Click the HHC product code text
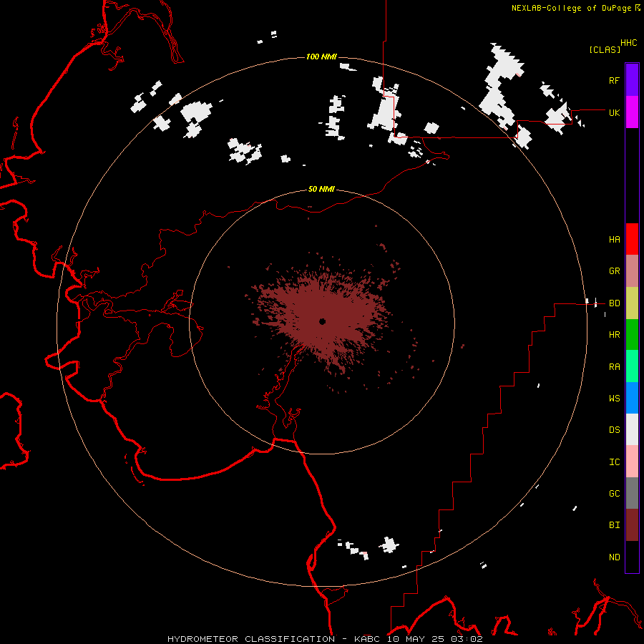 point(628,42)
